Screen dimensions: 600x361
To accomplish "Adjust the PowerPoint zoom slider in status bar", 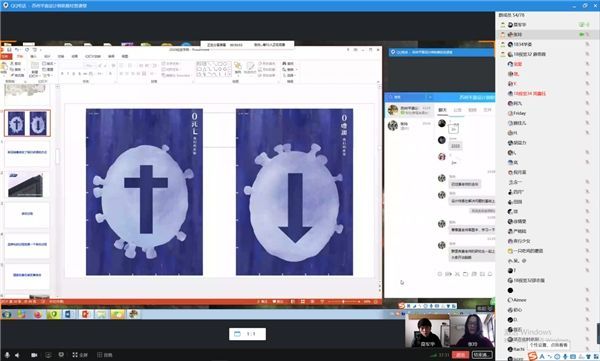I will (x=343, y=302).
